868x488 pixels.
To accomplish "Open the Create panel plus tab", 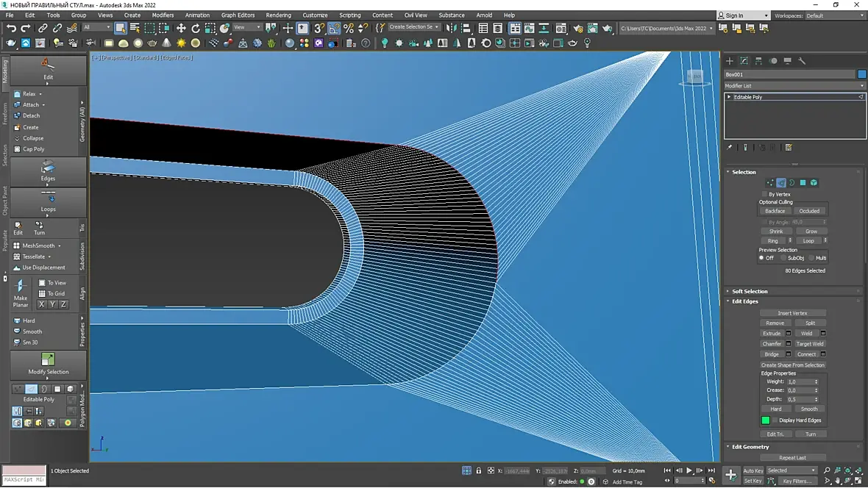I will pos(730,61).
